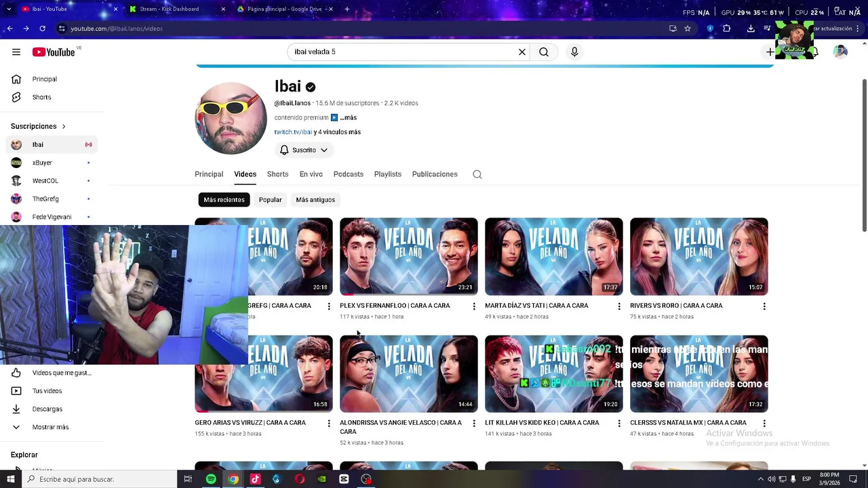This screenshot has height=488, width=868.
Task: Expand channel description ...más
Action: click(349, 117)
